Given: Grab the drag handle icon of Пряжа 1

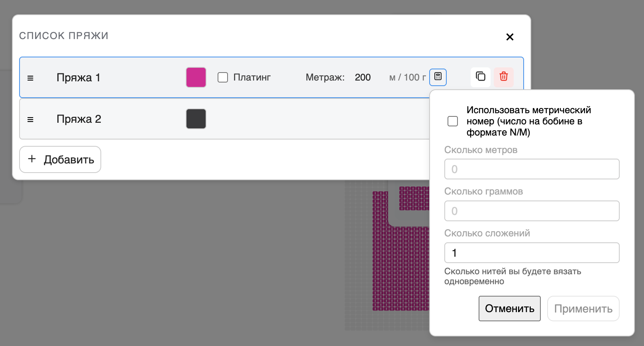Looking at the screenshot, I should pos(30,78).
